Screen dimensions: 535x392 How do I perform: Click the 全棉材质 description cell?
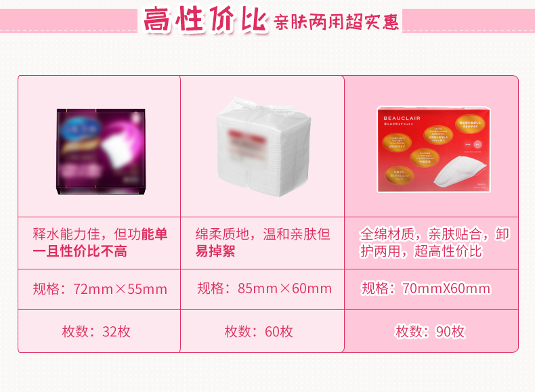point(431,242)
